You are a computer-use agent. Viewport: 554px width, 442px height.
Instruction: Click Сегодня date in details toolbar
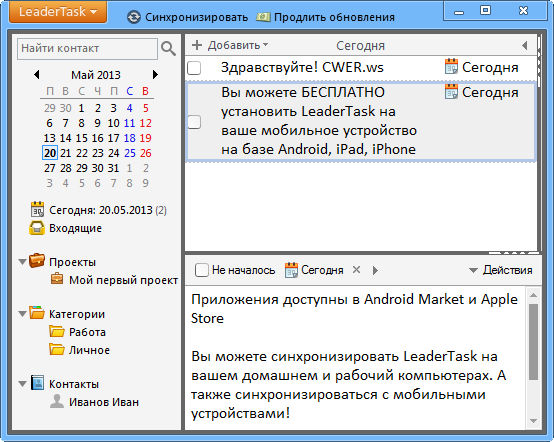(x=322, y=270)
